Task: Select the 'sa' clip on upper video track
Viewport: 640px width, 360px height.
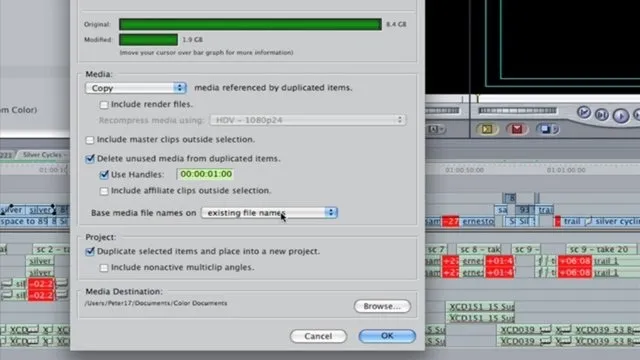Action: (x=502, y=210)
